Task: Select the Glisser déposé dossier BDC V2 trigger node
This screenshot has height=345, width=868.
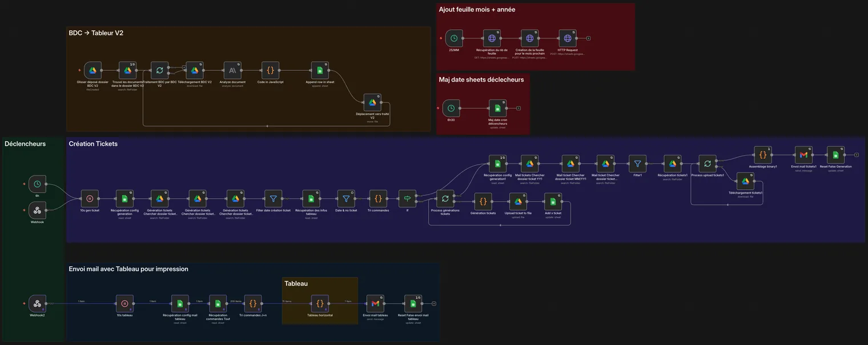Action: (93, 70)
